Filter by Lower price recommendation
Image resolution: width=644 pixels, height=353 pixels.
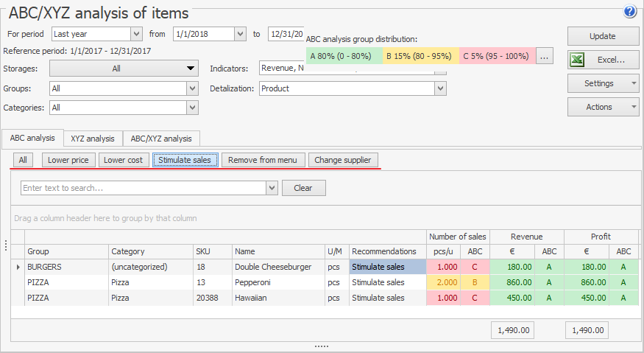point(68,160)
